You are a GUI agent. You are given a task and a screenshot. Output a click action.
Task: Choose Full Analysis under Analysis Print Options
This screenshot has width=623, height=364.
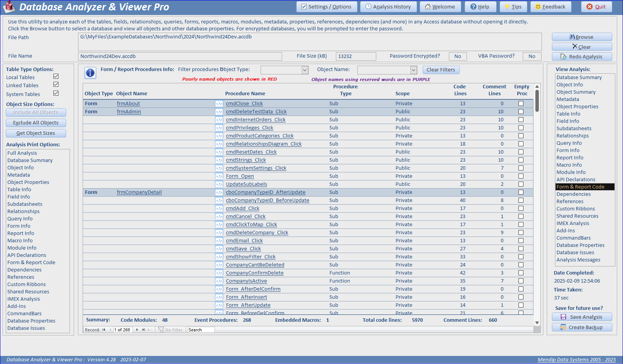[x=22, y=153]
